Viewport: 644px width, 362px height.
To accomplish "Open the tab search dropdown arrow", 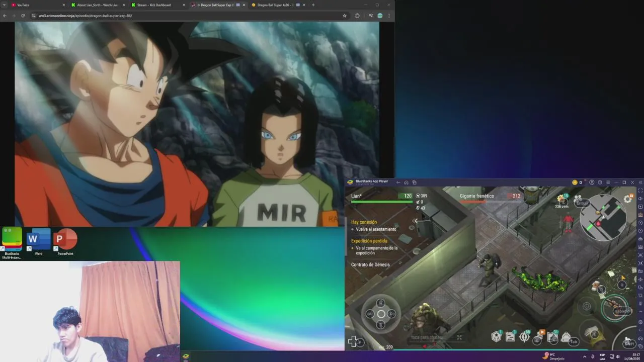I will [4, 5].
